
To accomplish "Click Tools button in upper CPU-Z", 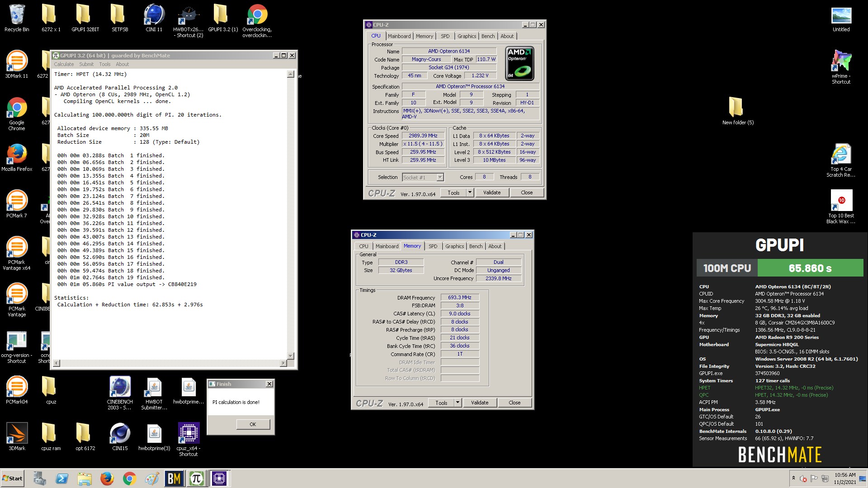I will pos(453,192).
